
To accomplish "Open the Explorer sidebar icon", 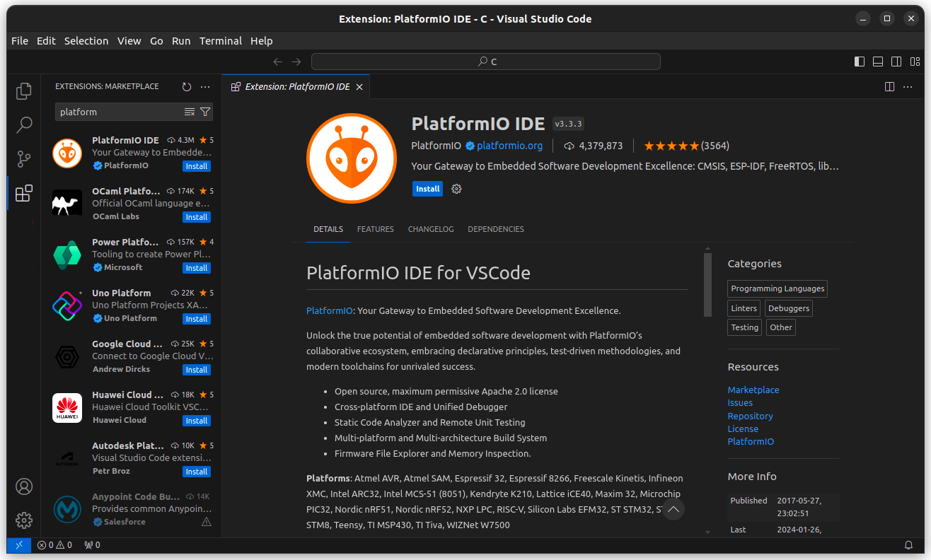I will 23,91.
